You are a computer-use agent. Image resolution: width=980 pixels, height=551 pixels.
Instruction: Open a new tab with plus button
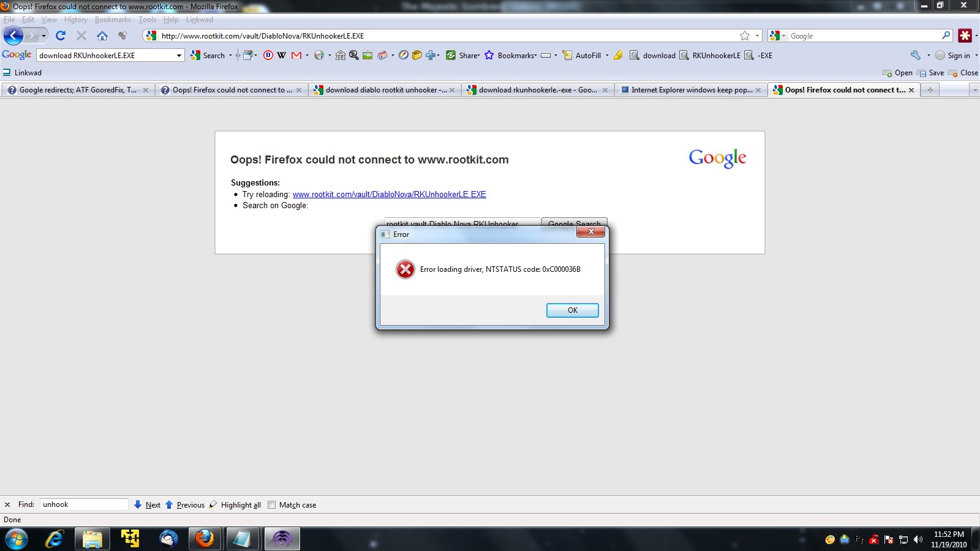pos(930,90)
